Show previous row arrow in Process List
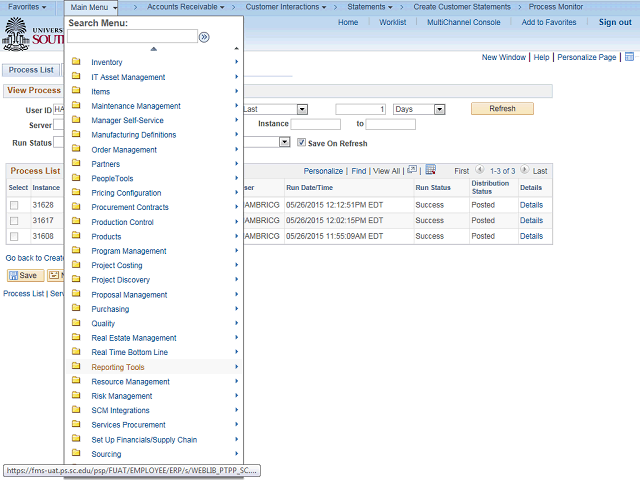The width and height of the screenshot is (640, 480). click(480, 171)
